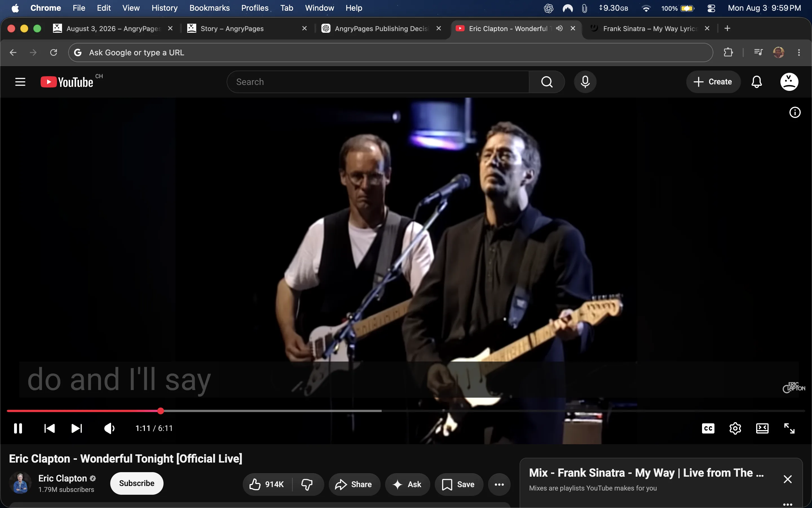
Task: Click the paperclip menu bar icon
Action: (x=584, y=8)
